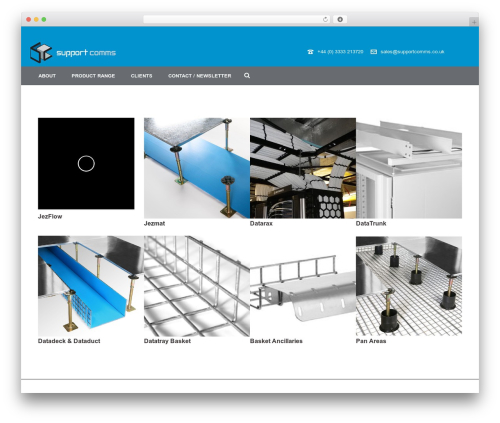Open the Pan Areas product image
Image resolution: width=500 pixels, height=423 pixels.
pos(409,286)
